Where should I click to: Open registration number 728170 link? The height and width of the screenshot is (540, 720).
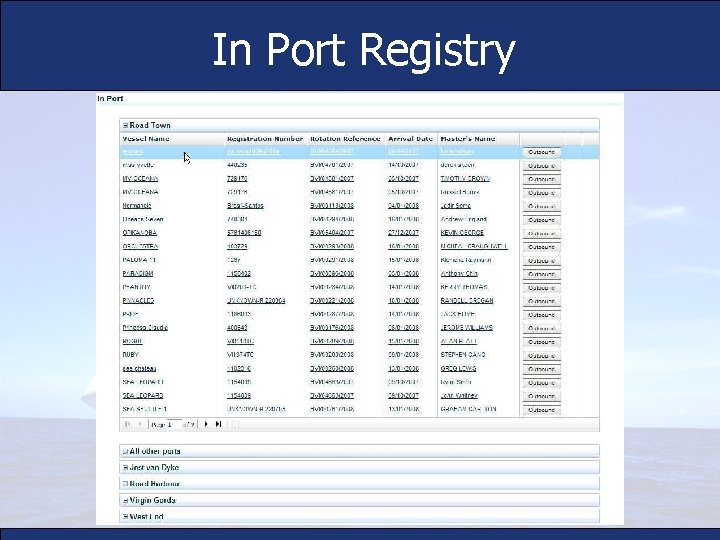coord(237,179)
